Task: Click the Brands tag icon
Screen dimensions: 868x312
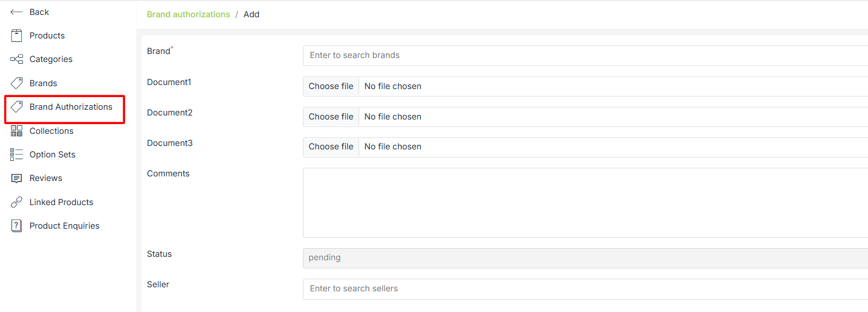Action: [x=17, y=83]
